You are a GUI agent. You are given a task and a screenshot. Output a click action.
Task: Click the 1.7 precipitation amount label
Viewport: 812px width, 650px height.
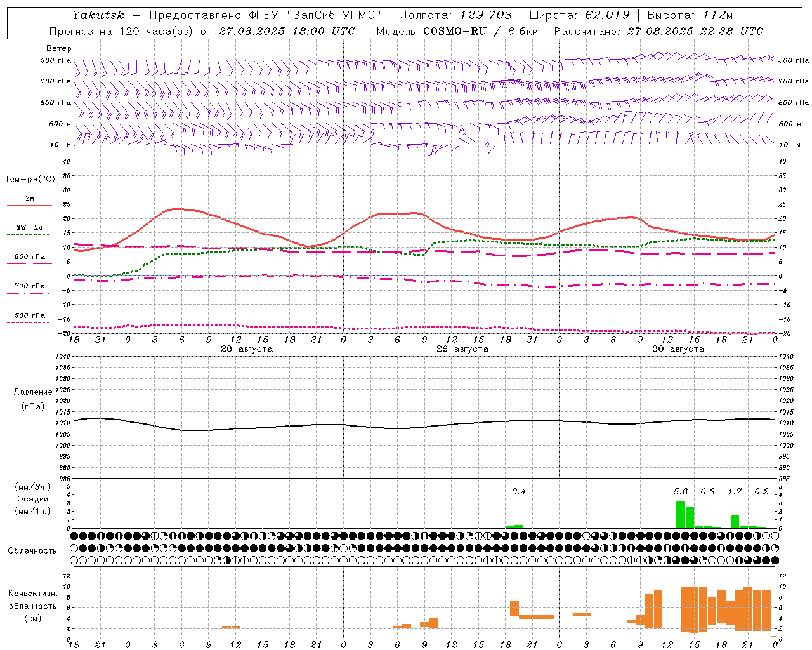click(x=735, y=491)
